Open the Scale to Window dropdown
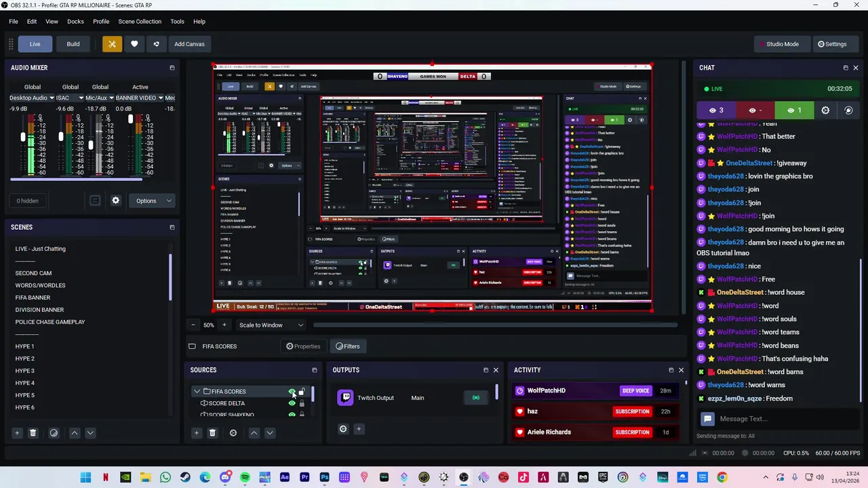Viewport: 868px width, 488px height. coord(271,325)
